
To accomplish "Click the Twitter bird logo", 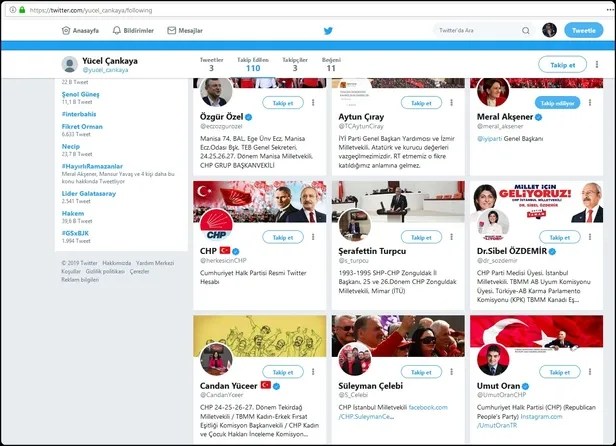I will 328,31.
